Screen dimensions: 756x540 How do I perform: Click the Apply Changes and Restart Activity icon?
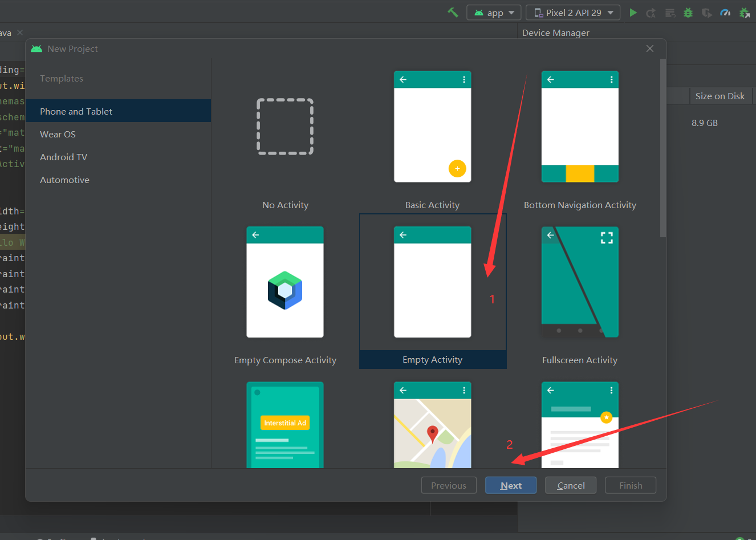[651, 12]
